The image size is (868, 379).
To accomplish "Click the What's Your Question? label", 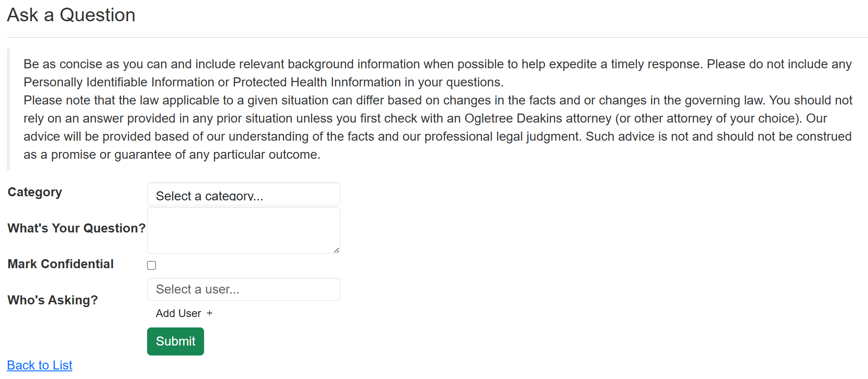I will (76, 228).
